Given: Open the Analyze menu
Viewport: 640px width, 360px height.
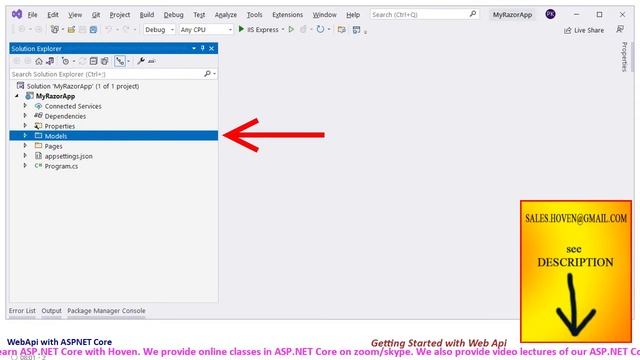Looking at the screenshot, I should 226,15.
